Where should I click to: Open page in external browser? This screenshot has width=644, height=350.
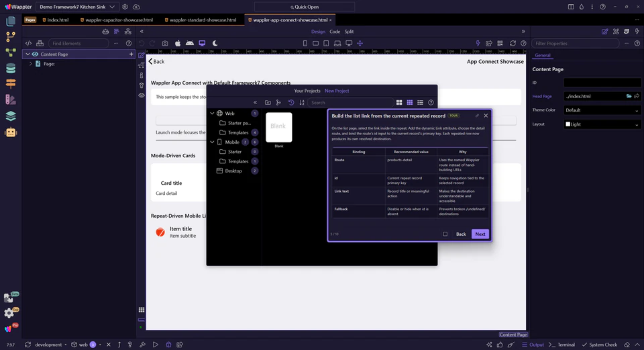[489, 43]
